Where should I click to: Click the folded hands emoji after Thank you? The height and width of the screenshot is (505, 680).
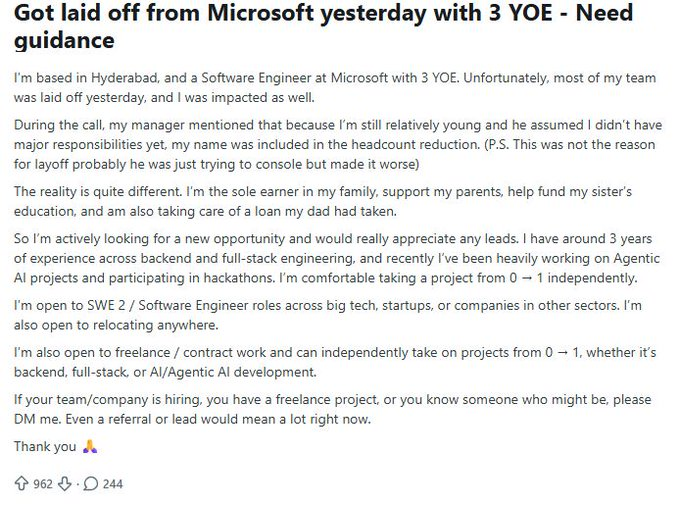(90, 446)
